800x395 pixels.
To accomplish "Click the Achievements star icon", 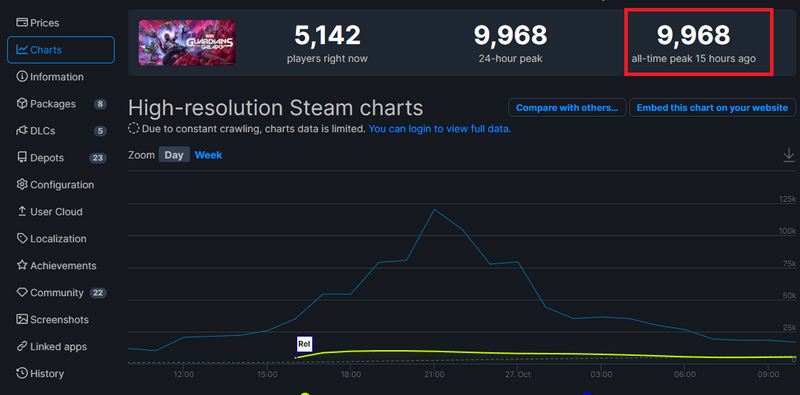I will point(22,265).
